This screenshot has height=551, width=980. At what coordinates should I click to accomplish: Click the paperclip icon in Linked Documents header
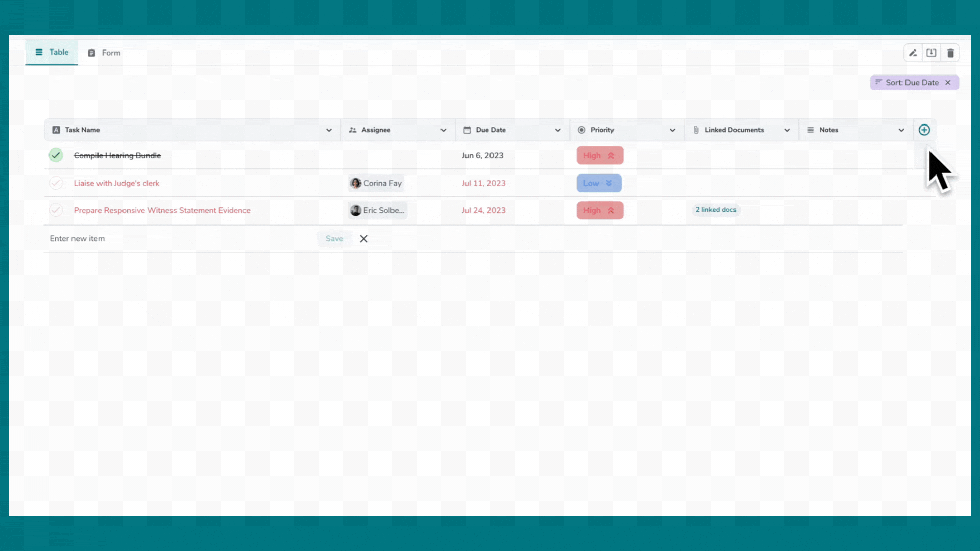pyautogui.click(x=695, y=130)
